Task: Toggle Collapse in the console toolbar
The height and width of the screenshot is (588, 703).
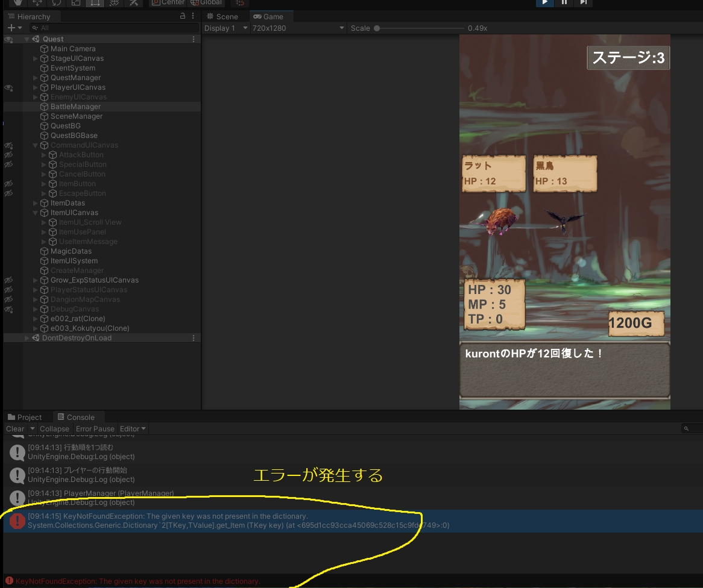Action: pos(54,429)
